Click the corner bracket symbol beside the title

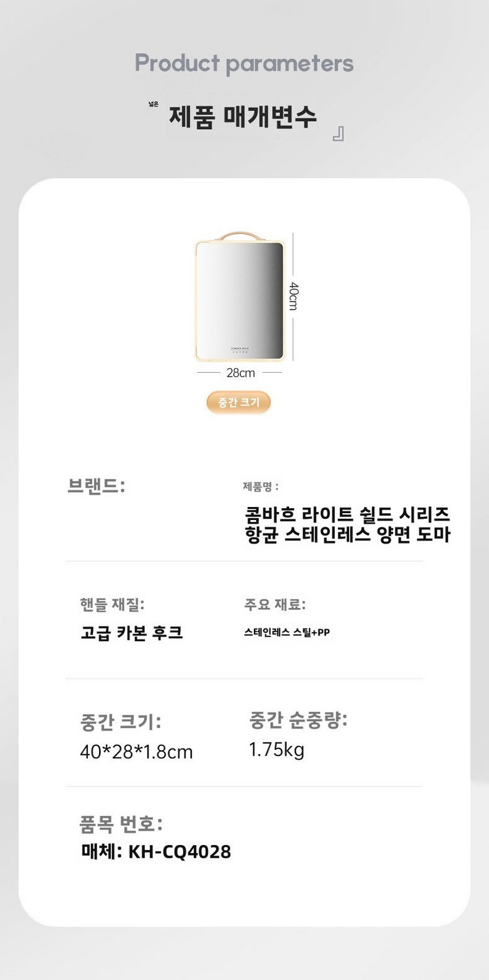coord(338,134)
